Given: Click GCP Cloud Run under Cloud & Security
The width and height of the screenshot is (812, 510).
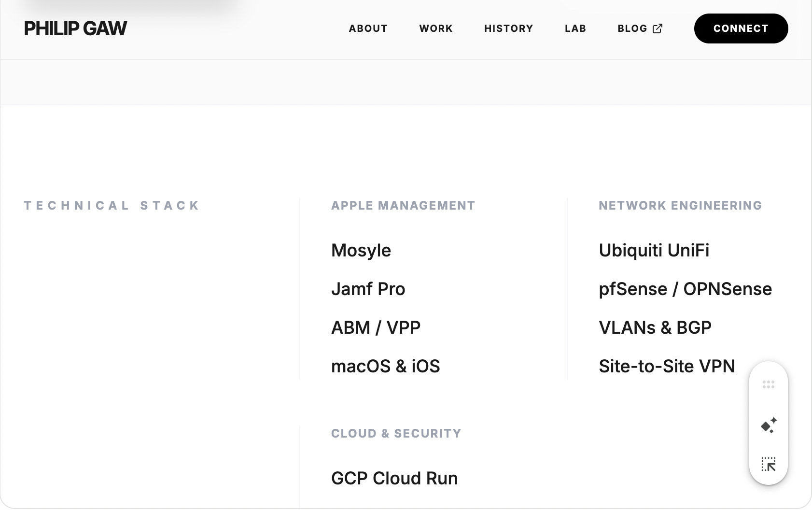Looking at the screenshot, I should click(394, 478).
